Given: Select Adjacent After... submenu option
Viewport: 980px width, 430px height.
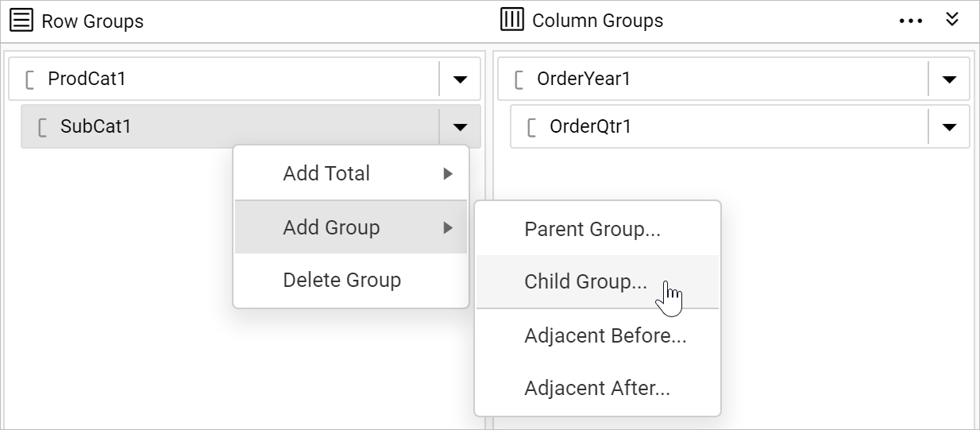Looking at the screenshot, I should pyautogui.click(x=597, y=389).
